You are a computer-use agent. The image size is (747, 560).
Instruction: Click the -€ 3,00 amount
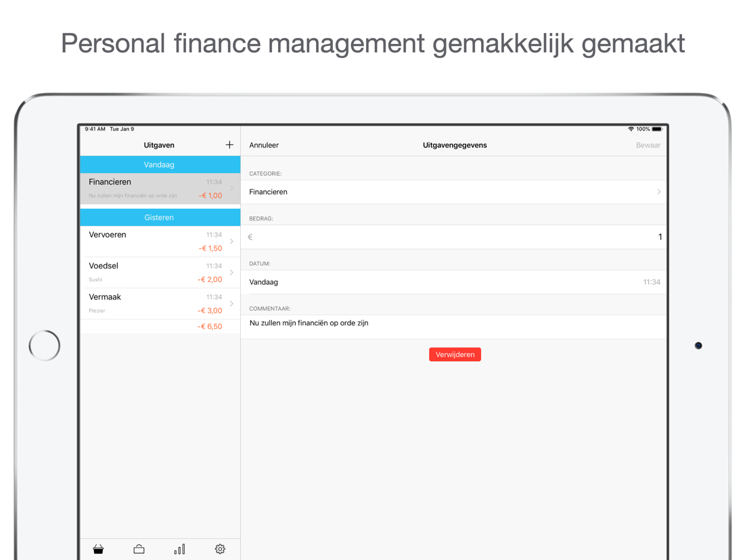click(x=210, y=310)
